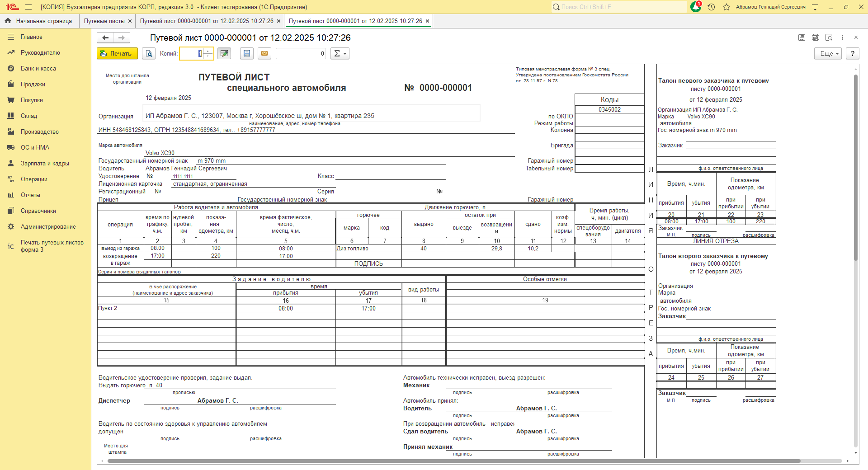Expand the Еще dropdown menu
The width and height of the screenshot is (868, 470).
tap(828, 54)
